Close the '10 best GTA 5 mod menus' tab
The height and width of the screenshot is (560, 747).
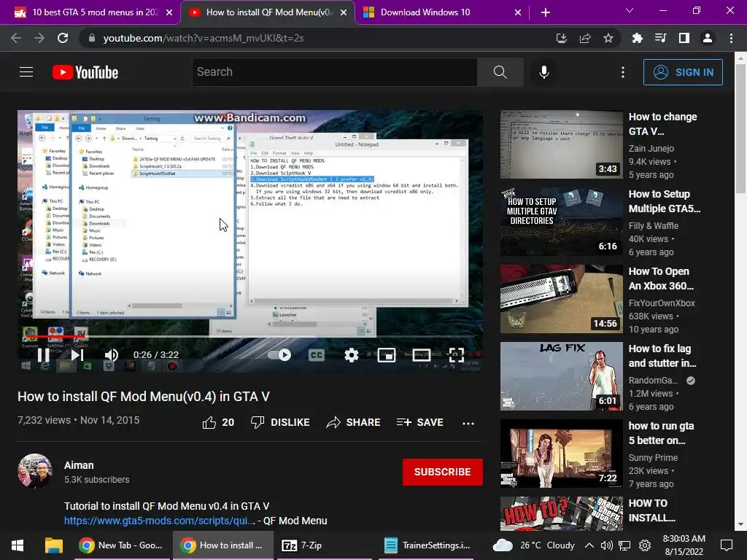[x=169, y=13]
